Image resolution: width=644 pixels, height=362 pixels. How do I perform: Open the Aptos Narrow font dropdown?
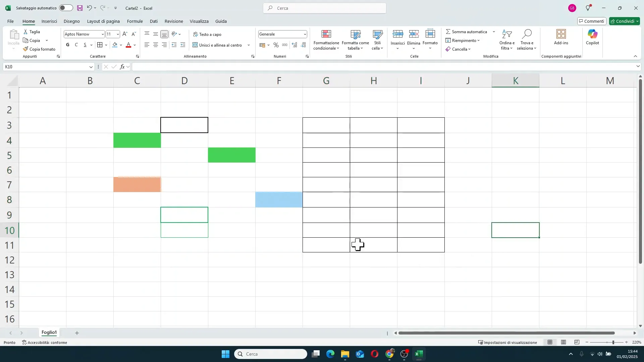103,34
